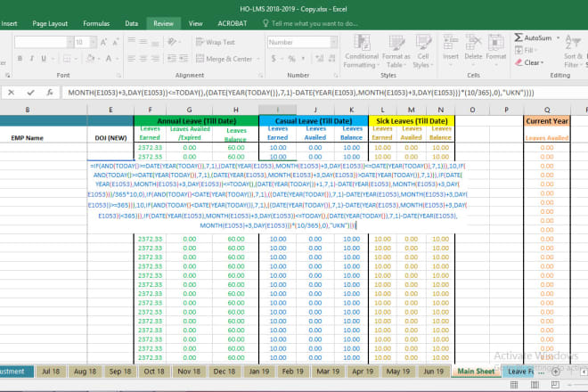The height and width of the screenshot is (392, 588).
Task: Toggle italic formatting
Action: click(x=32, y=59)
